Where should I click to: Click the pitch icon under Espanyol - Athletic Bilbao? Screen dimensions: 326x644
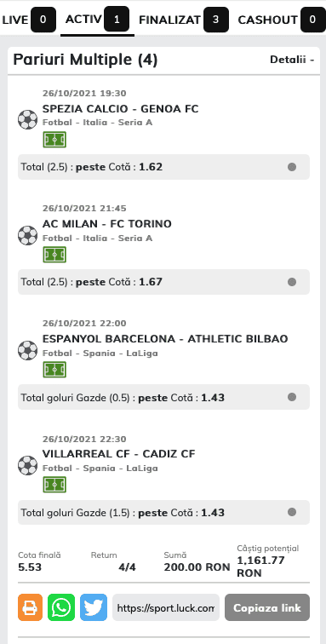click(54, 370)
